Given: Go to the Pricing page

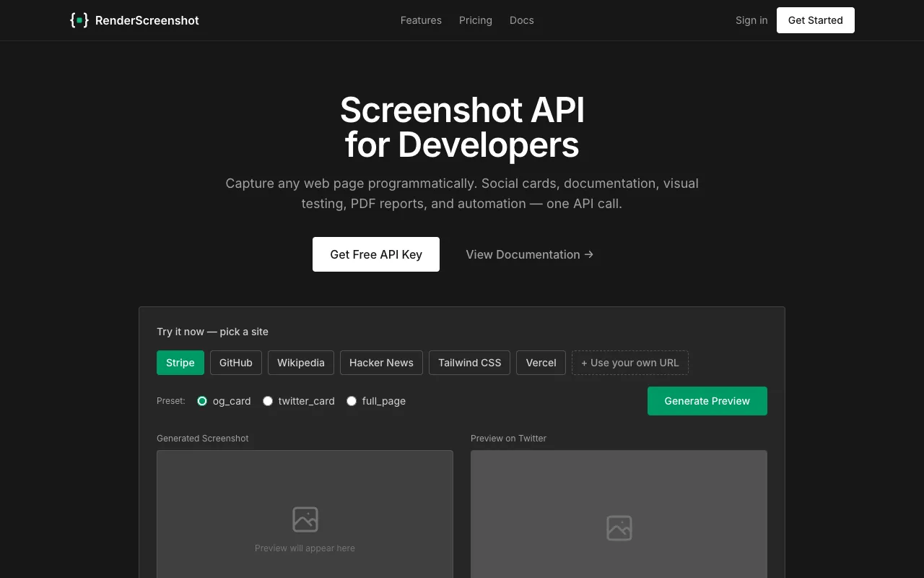Looking at the screenshot, I should pyautogui.click(x=476, y=20).
